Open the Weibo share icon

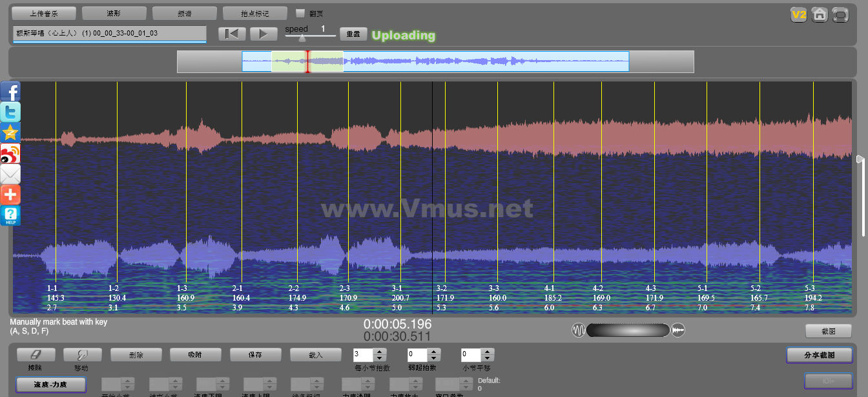pos(10,153)
